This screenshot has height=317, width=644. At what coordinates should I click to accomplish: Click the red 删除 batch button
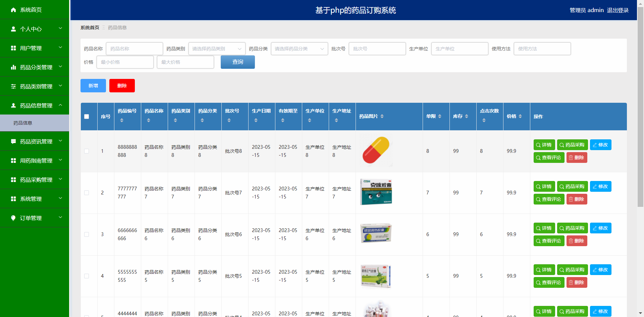(x=122, y=86)
